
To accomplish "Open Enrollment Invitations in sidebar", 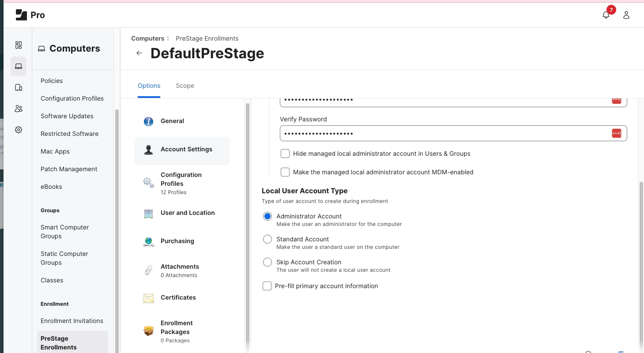I will coord(72,321).
